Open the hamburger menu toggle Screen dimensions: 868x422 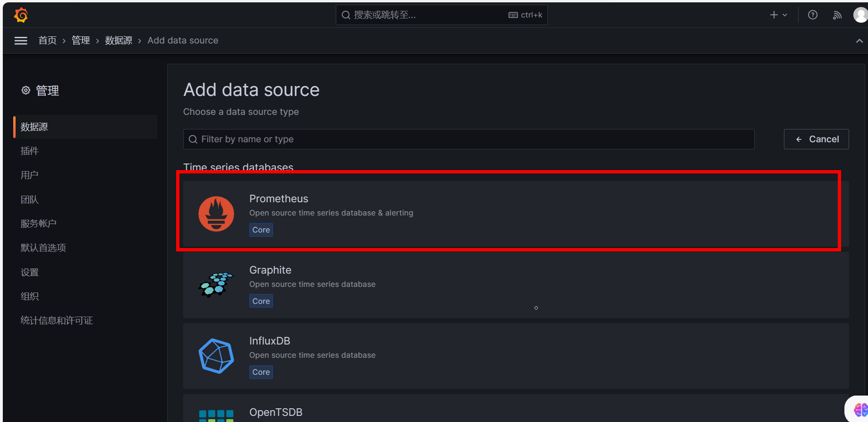pos(21,41)
